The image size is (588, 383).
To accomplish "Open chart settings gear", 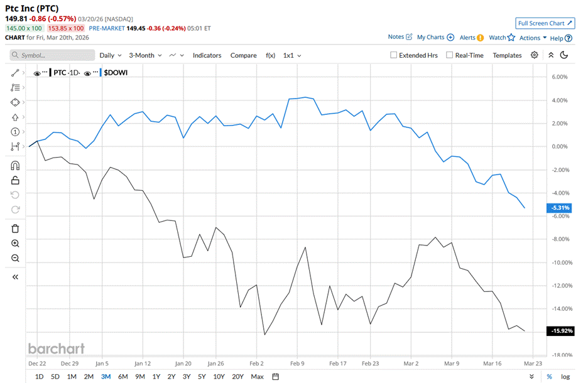I will pyautogui.click(x=535, y=55).
